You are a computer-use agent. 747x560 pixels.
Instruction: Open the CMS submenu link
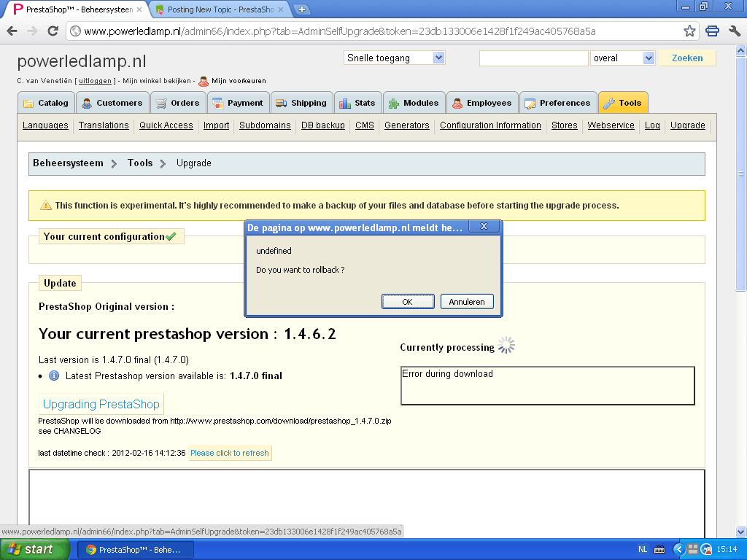[x=365, y=125]
